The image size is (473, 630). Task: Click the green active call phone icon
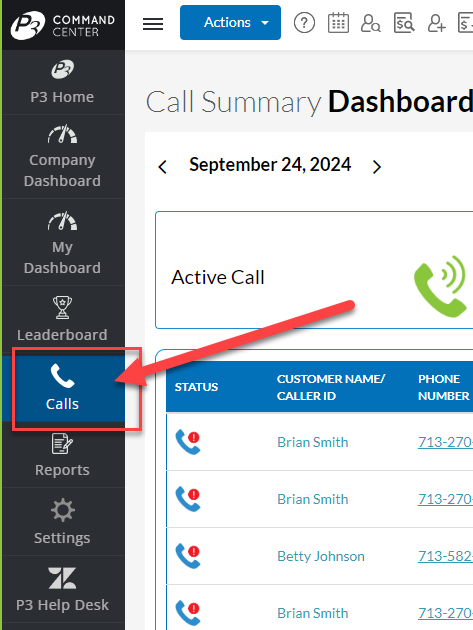click(x=441, y=286)
